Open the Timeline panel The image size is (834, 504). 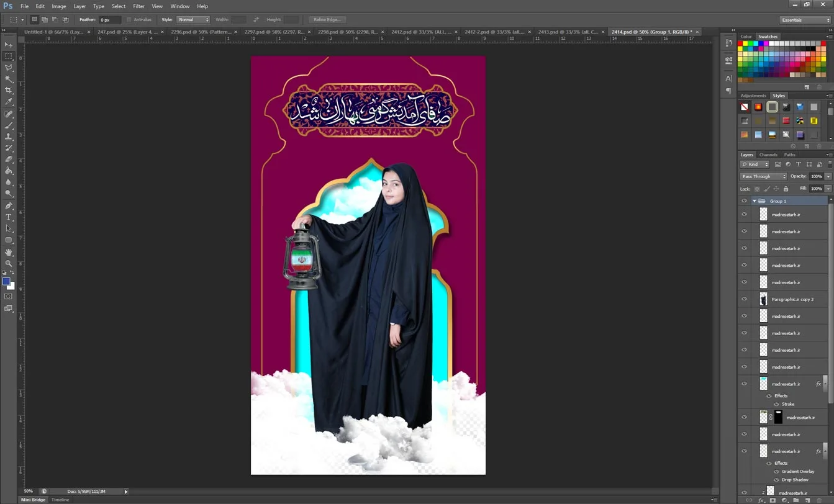point(60,500)
